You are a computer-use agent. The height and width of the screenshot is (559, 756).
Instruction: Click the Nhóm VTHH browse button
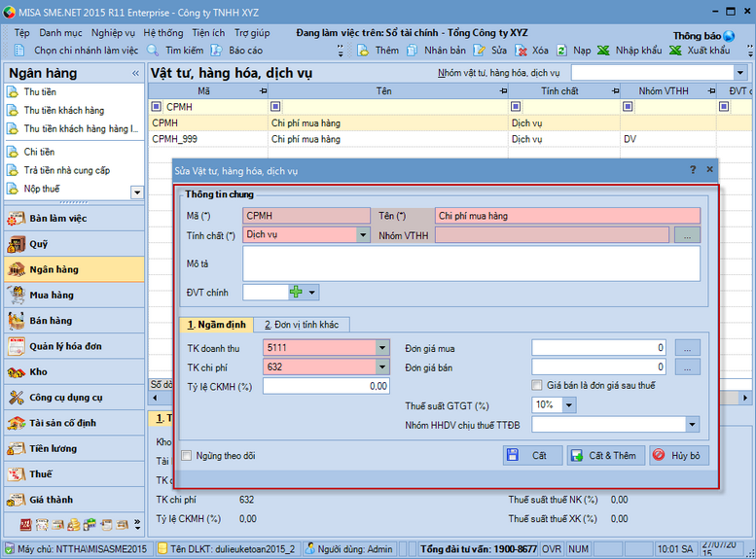point(687,235)
